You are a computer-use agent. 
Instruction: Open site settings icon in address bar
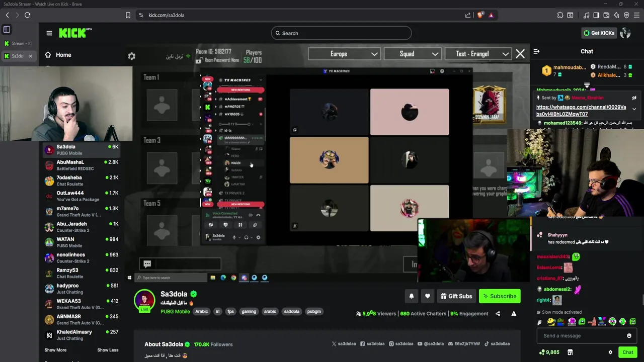point(141,15)
